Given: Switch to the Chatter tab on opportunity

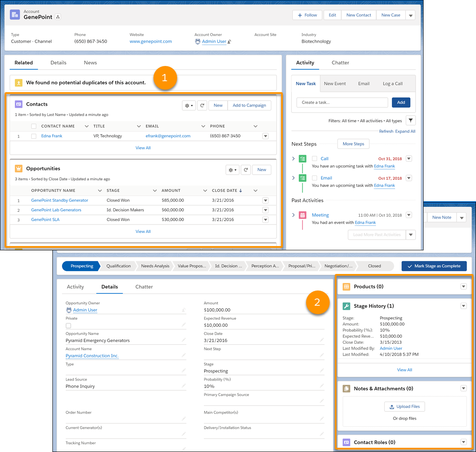Looking at the screenshot, I should 144,287.
